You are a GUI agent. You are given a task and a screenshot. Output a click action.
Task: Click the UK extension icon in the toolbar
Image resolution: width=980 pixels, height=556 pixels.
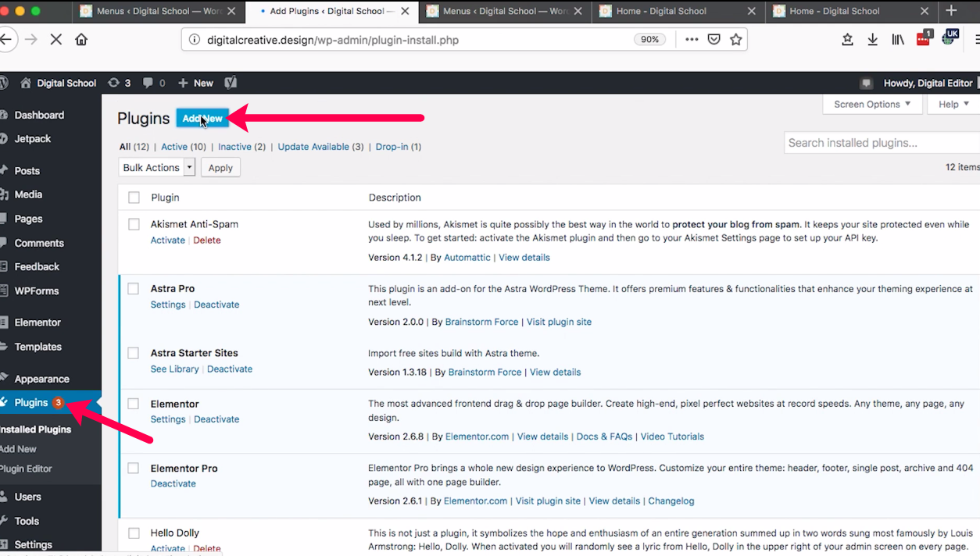[x=950, y=37]
